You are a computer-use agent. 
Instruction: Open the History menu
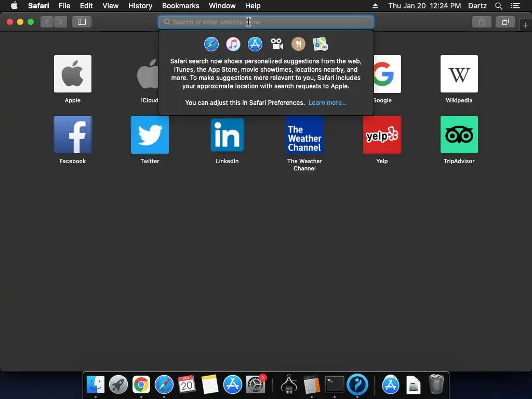click(x=140, y=6)
